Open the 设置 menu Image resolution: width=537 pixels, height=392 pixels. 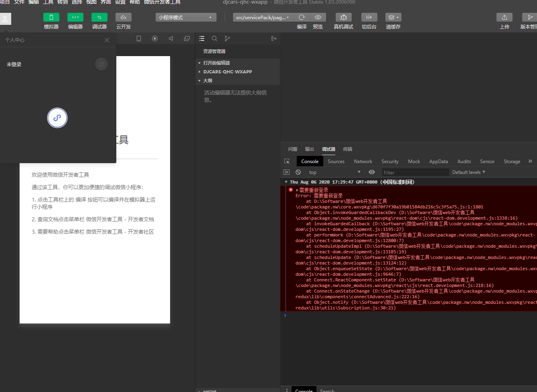120,2
